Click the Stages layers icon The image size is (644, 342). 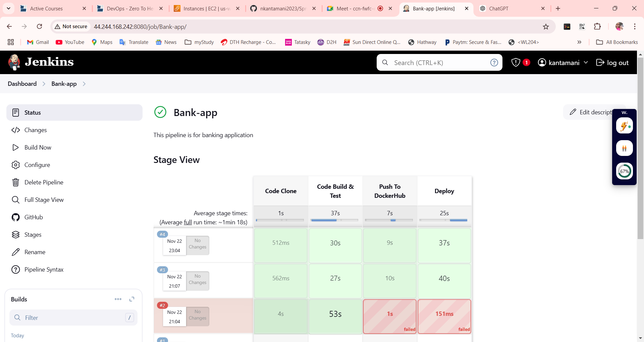pyautogui.click(x=16, y=235)
